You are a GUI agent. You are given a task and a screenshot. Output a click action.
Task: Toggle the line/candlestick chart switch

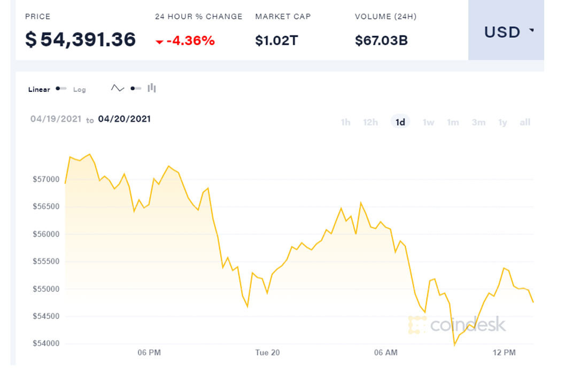[136, 88]
